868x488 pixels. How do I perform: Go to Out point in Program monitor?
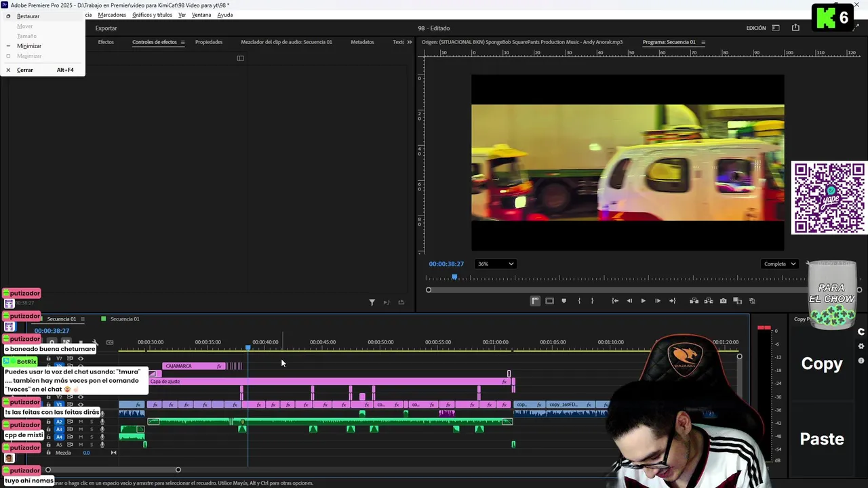click(x=672, y=301)
